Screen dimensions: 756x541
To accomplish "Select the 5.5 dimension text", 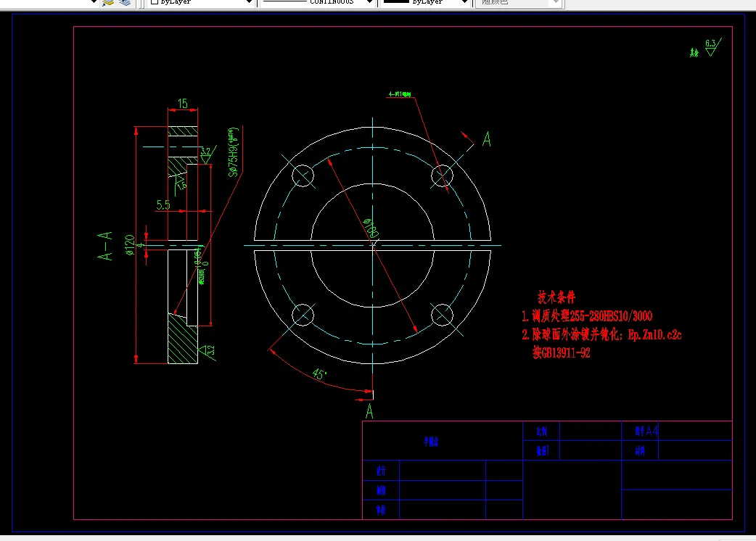I will coord(163,205).
